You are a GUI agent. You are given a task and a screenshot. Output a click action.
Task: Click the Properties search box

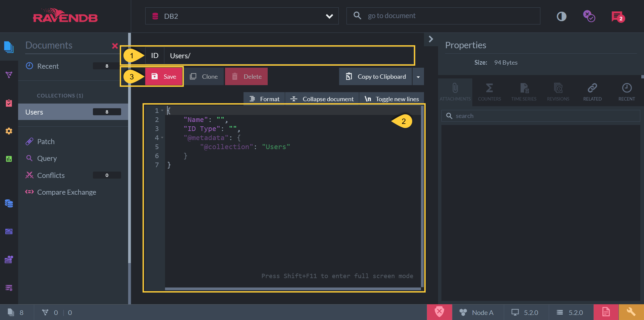[x=541, y=116]
